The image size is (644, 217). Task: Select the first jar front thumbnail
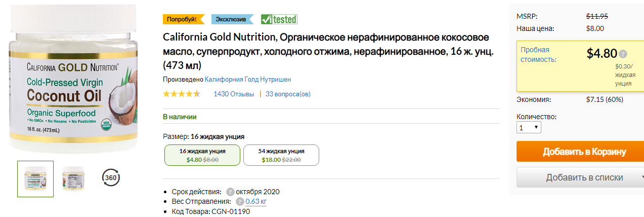click(x=35, y=178)
